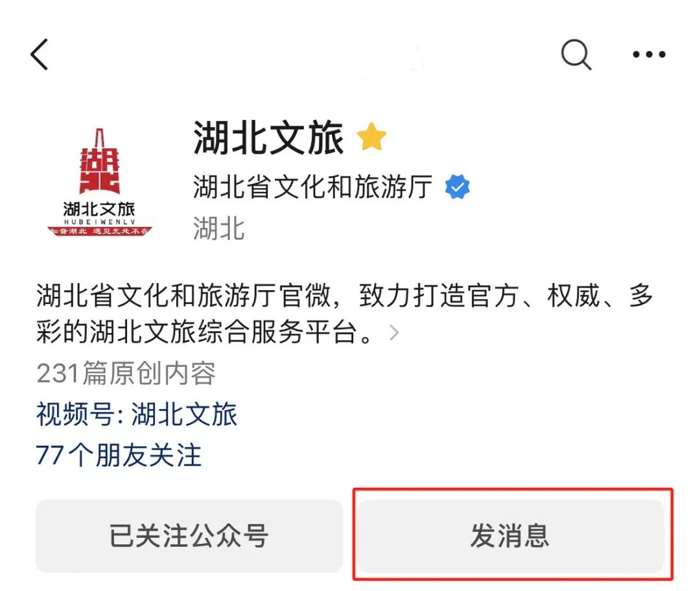The height and width of the screenshot is (591, 700).
Task: Tap the red slogan banner under logo
Action: 100,231
